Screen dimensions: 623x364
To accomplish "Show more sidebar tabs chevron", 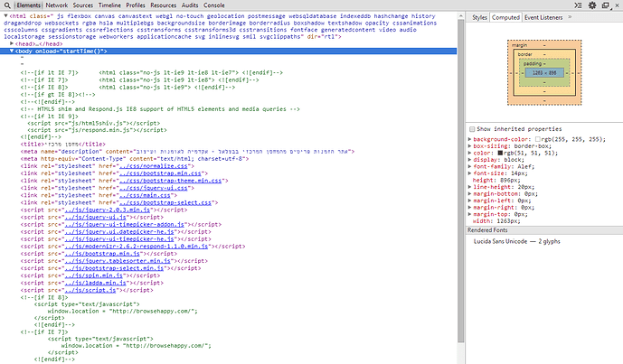I will coord(570,17).
